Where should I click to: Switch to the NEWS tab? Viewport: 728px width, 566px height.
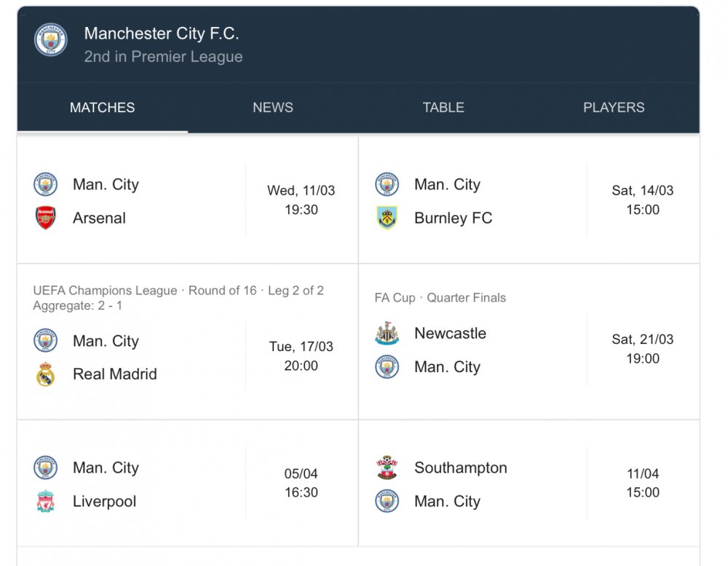click(273, 108)
